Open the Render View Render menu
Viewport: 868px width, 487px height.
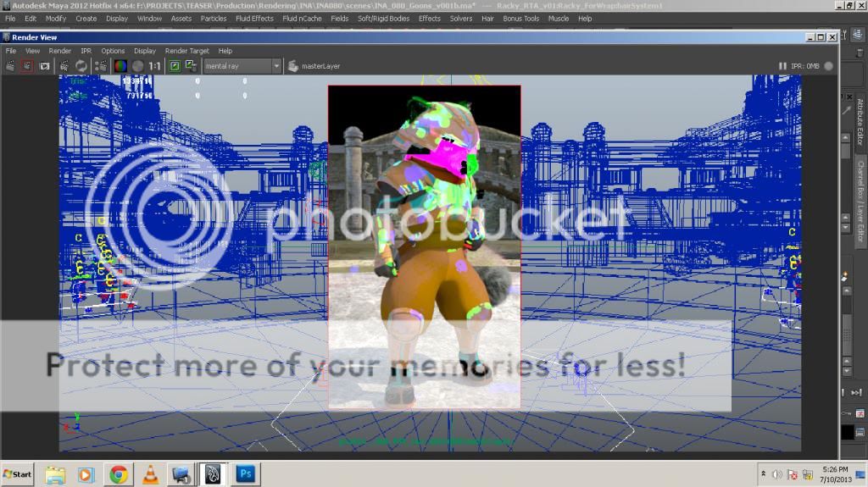click(x=60, y=50)
